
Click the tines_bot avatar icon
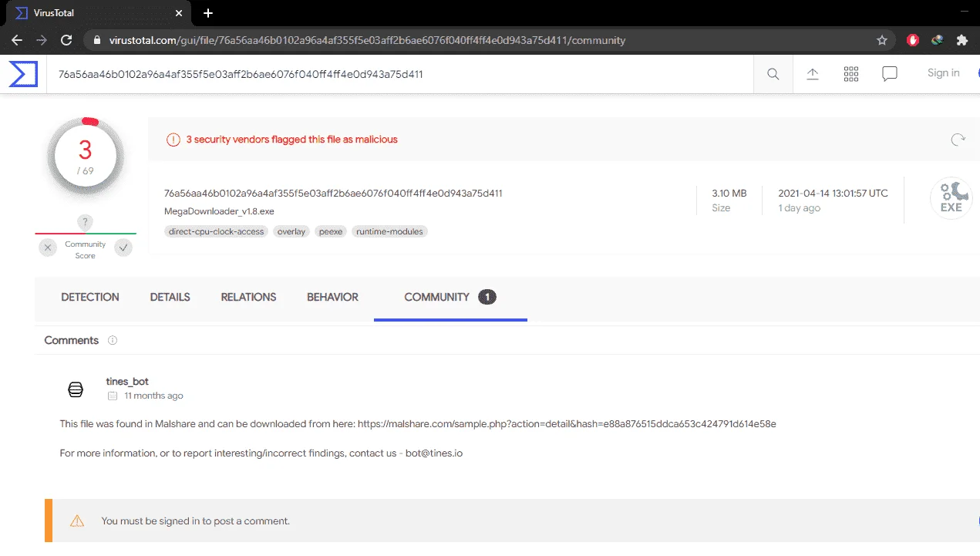(x=76, y=389)
